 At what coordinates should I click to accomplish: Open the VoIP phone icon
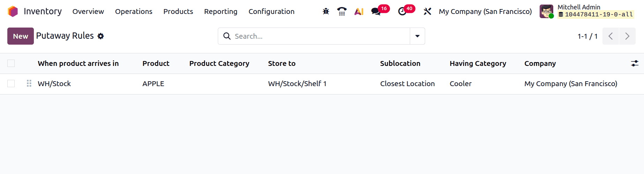click(x=342, y=12)
